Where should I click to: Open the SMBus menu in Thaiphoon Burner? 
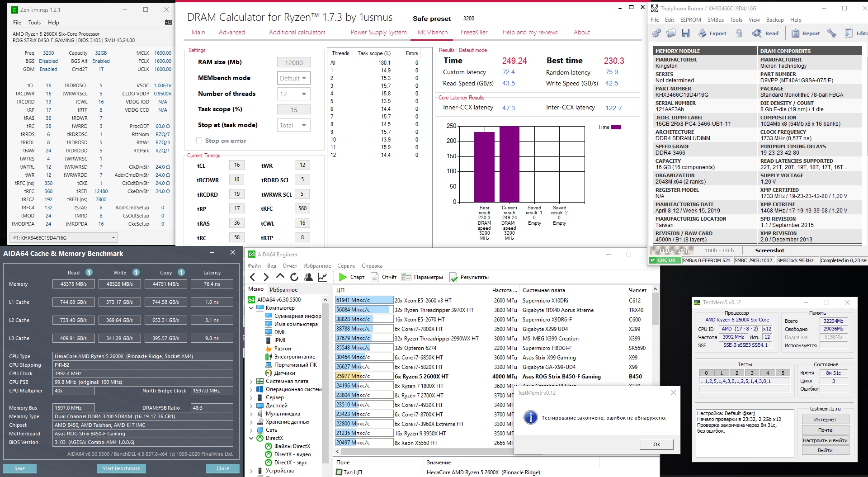(715, 20)
